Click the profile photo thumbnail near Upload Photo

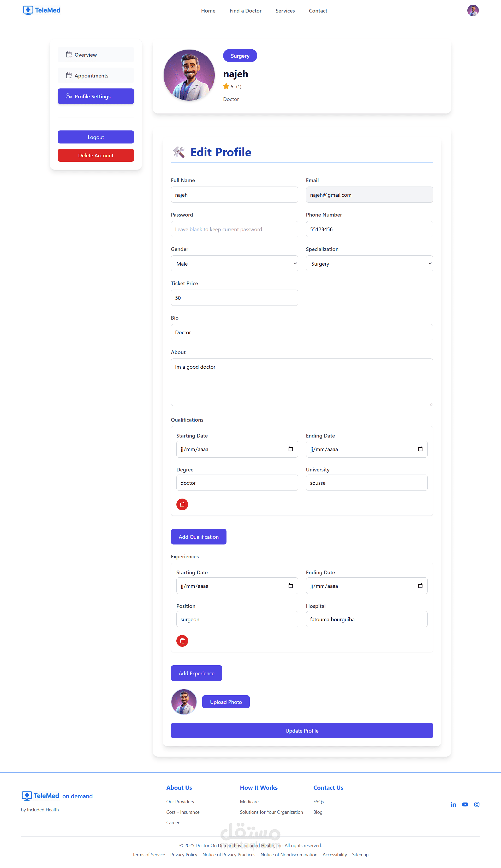pyautogui.click(x=184, y=702)
